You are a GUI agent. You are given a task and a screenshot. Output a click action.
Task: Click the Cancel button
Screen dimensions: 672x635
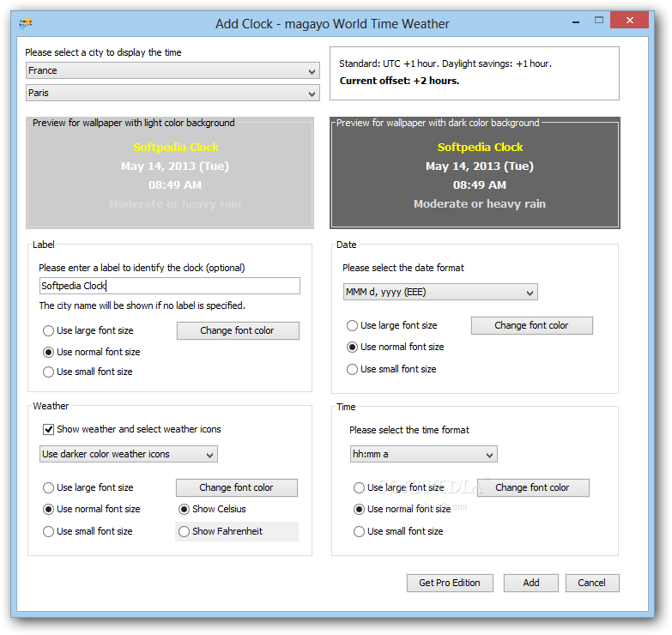click(x=592, y=583)
